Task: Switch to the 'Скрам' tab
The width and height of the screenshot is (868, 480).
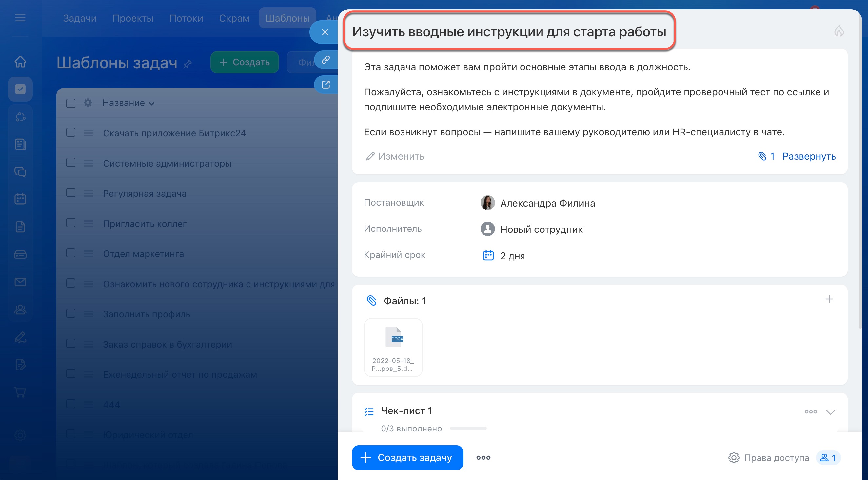Action: click(234, 18)
